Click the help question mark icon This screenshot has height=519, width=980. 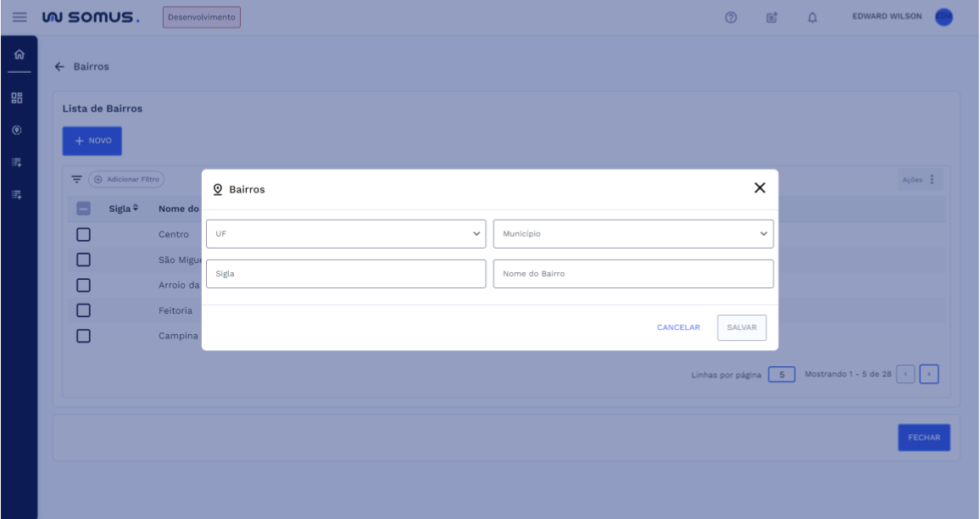pos(730,18)
